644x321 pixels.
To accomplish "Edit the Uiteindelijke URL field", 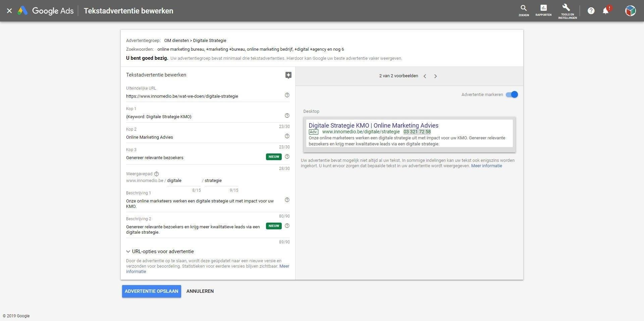I will click(x=204, y=96).
